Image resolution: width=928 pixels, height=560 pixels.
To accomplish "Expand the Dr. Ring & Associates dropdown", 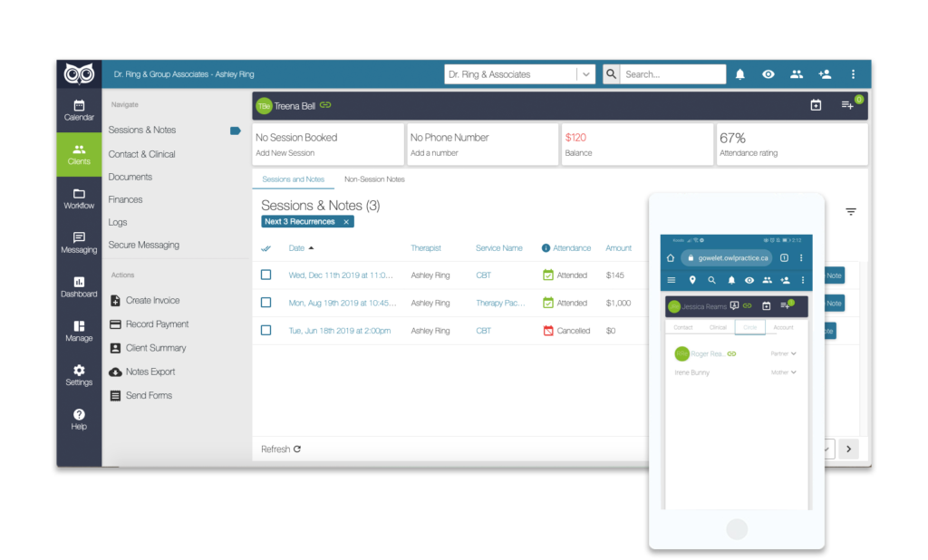I will pyautogui.click(x=586, y=74).
